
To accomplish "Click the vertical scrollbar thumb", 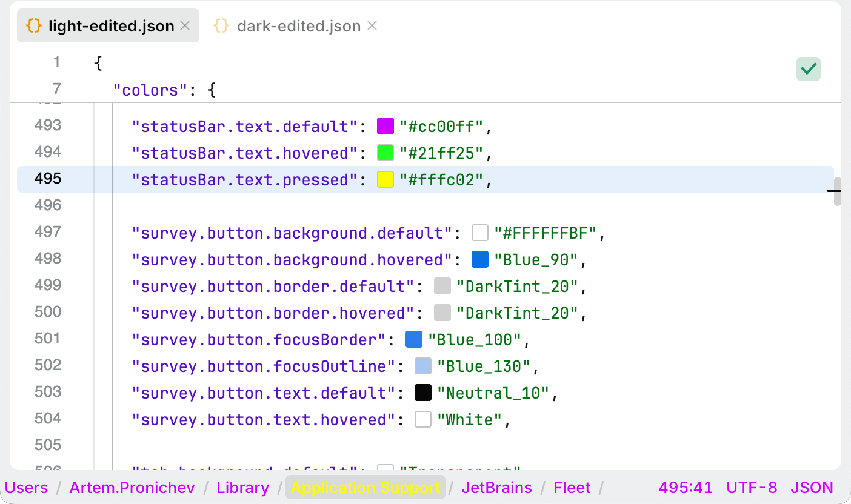I will pyautogui.click(x=837, y=191).
